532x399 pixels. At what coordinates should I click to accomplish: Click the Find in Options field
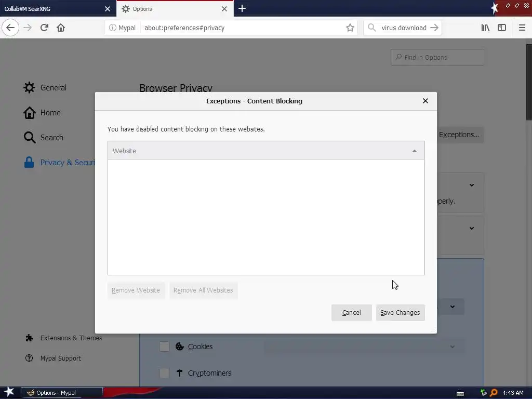(x=437, y=57)
